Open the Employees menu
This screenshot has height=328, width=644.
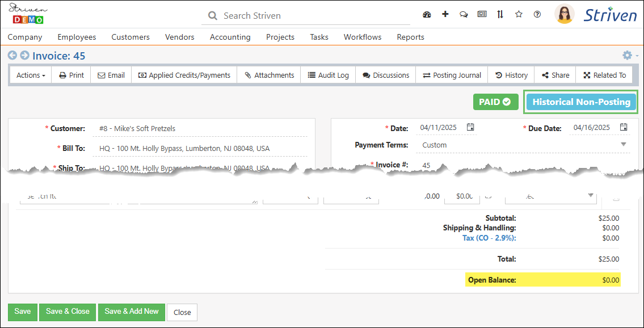click(x=77, y=37)
